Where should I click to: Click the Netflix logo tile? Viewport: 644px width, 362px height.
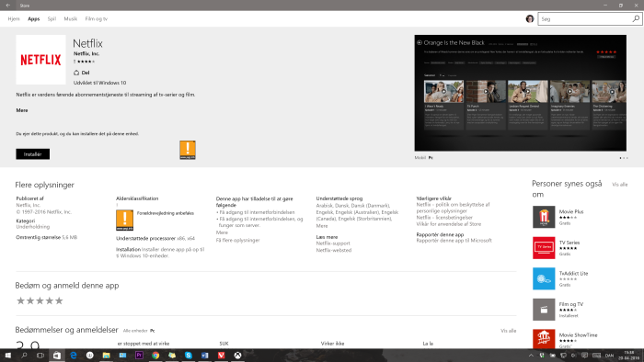coord(40,60)
